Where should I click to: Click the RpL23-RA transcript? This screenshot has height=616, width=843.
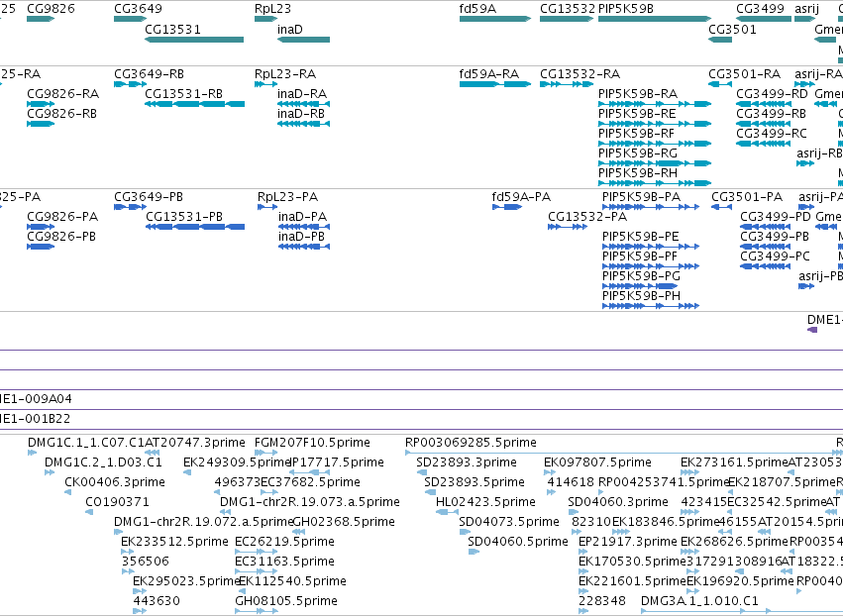(266, 84)
